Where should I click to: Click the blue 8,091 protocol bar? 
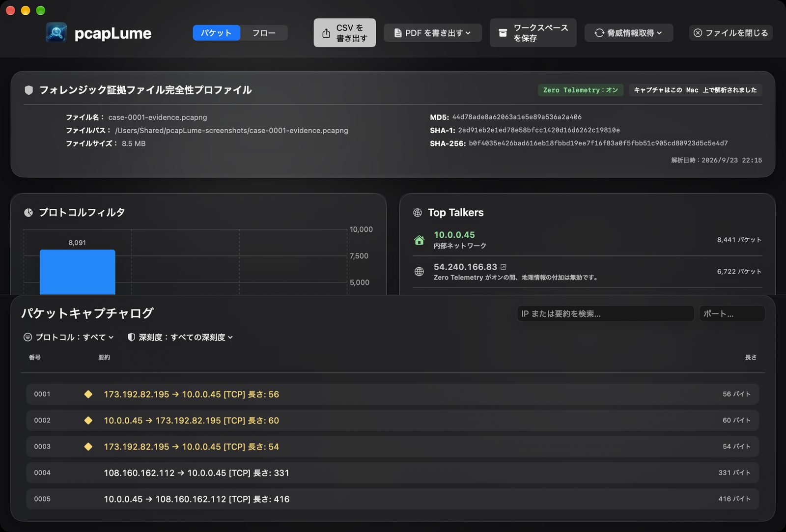point(78,272)
